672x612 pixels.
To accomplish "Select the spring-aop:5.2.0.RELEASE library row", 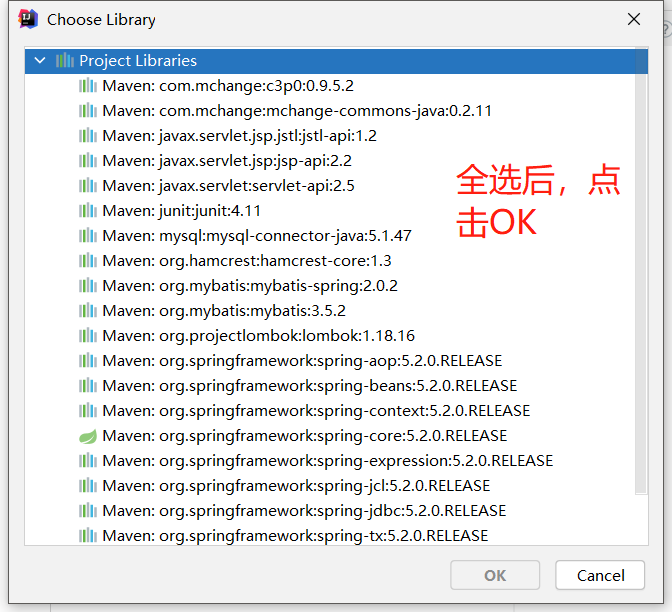I will pyautogui.click(x=302, y=361).
